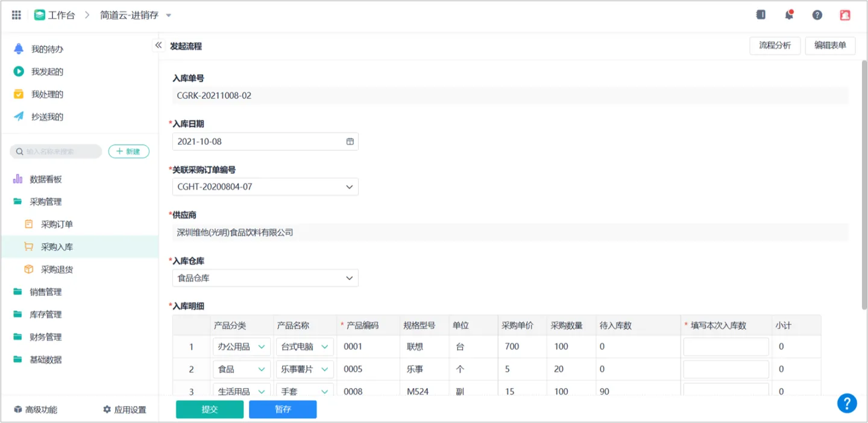Click the green 提交 button
The image size is (868, 423).
[x=210, y=409]
